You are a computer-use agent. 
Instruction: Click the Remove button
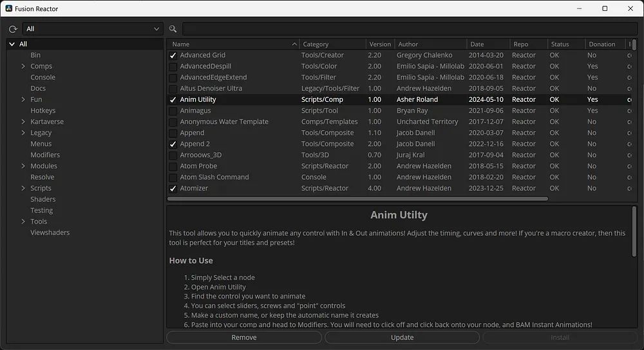coord(244,337)
